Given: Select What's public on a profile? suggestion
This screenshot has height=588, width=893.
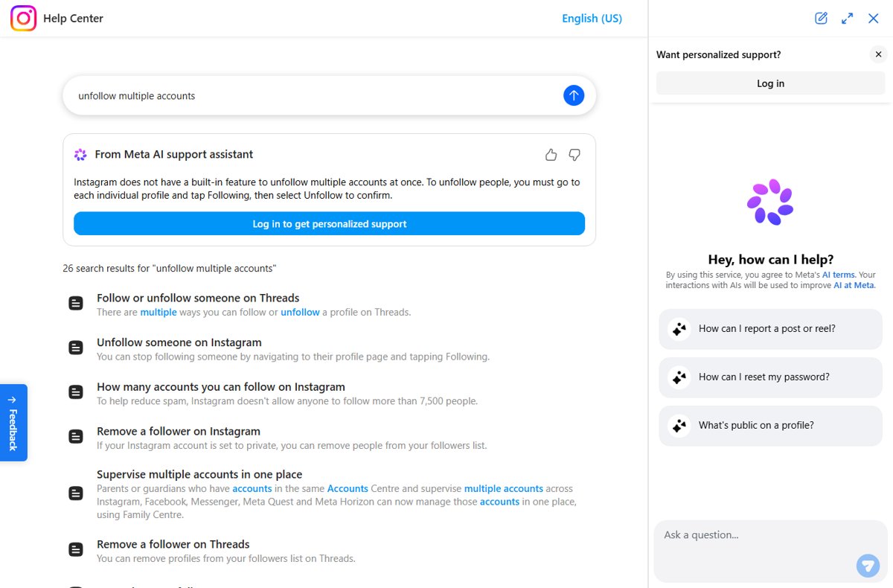Looking at the screenshot, I should coord(770,426).
